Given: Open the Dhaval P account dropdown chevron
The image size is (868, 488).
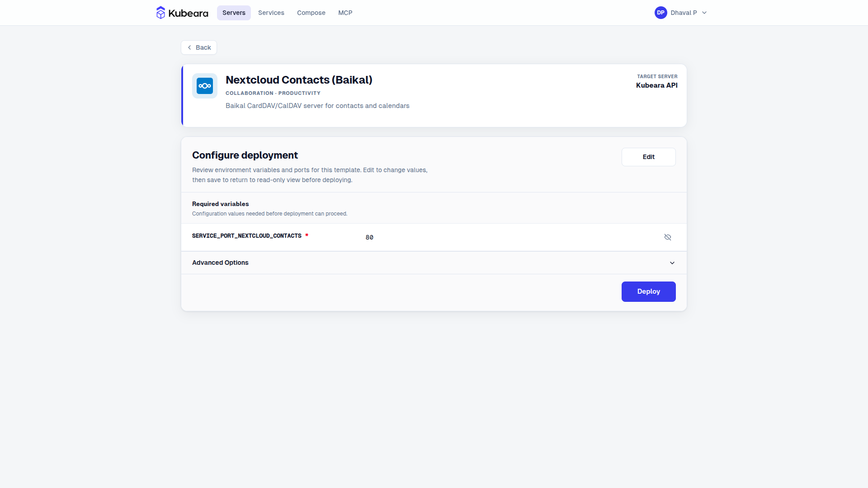Looking at the screenshot, I should point(704,13).
